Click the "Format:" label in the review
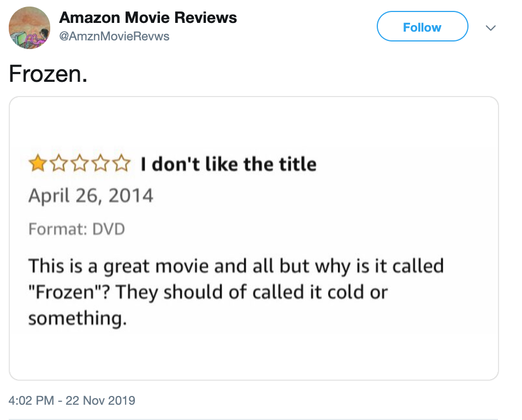 click(x=58, y=229)
